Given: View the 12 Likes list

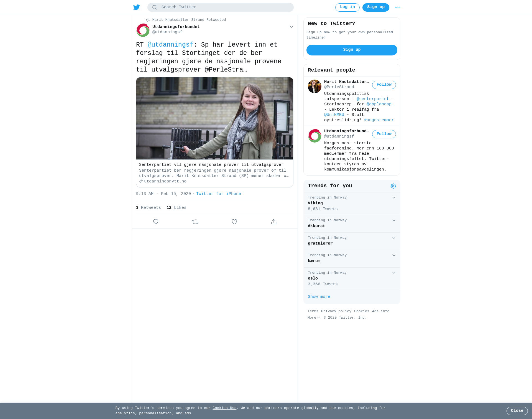Looking at the screenshot, I should click(x=177, y=208).
